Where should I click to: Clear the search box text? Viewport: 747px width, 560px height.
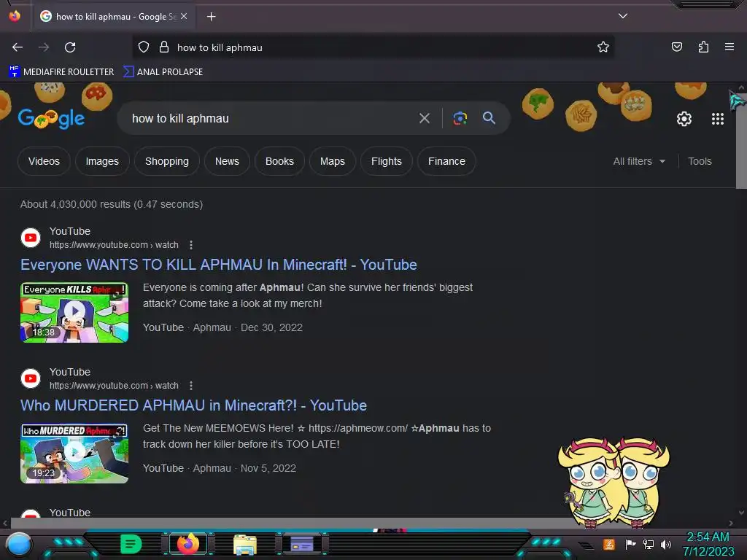pos(424,118)
